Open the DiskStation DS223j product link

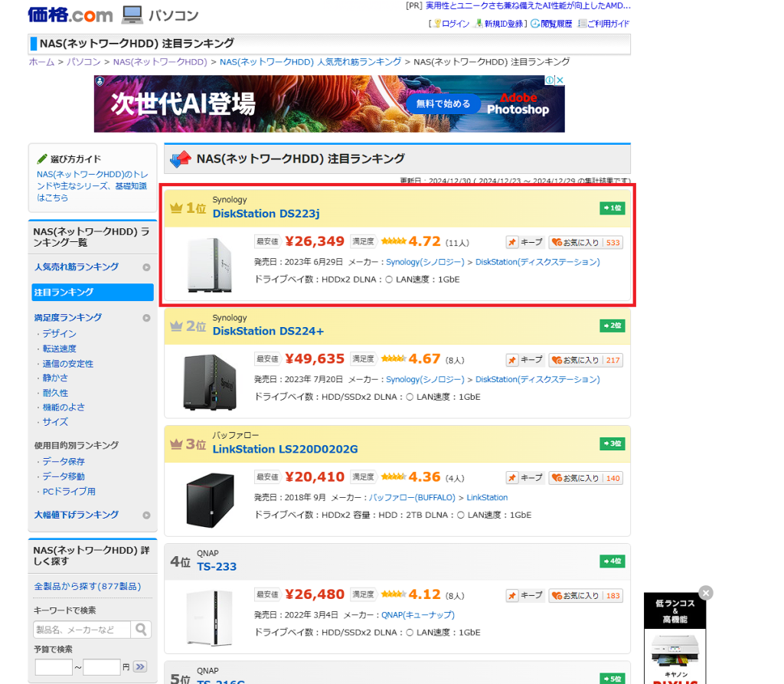pyautogui.click(x=266, y=214)
